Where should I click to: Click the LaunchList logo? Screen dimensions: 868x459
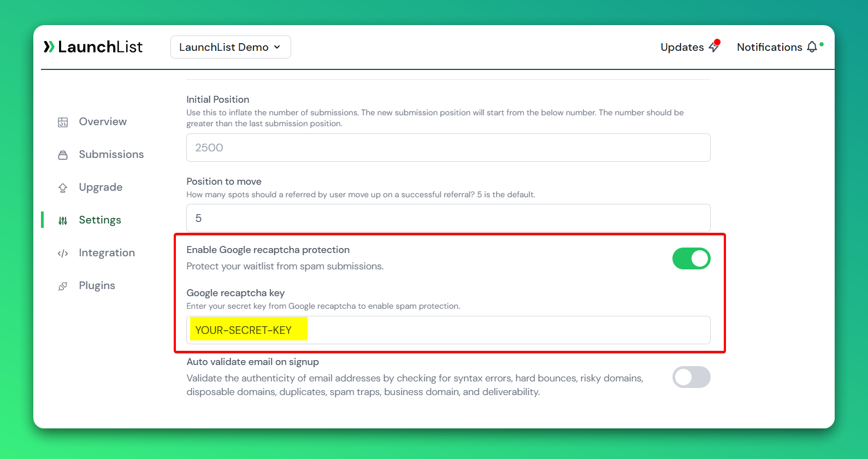(93, 47)
